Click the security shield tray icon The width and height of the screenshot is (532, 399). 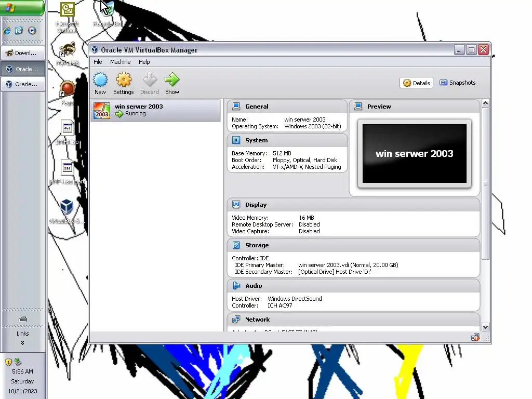pos(8,362)
